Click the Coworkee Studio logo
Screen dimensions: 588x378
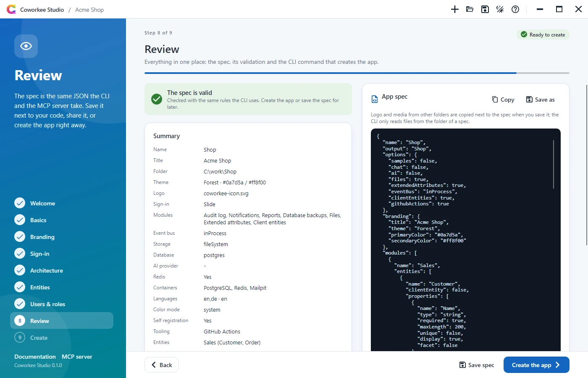tap(11, 9)
